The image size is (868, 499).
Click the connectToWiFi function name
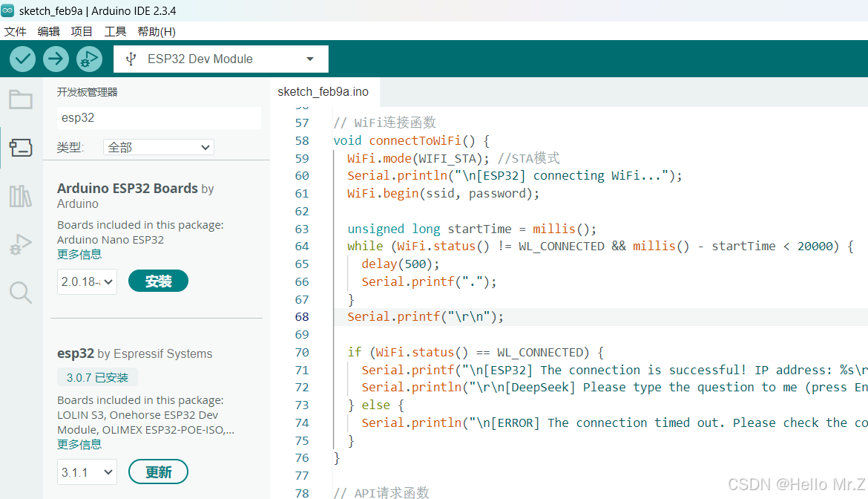click(x=415, y=140)
